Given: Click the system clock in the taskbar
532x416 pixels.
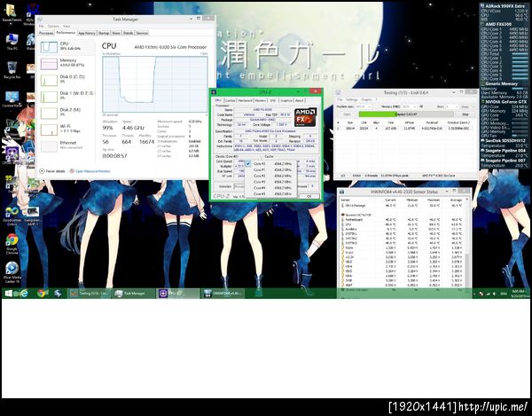Looking at the screenshot, I should pyautogui.click(x=519, y=294).
